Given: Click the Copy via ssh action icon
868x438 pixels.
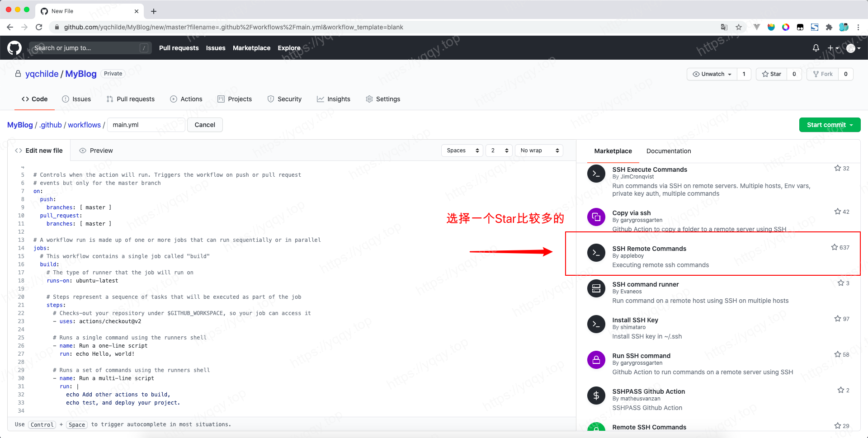Looking at the screenshot, I should (596, 217).
